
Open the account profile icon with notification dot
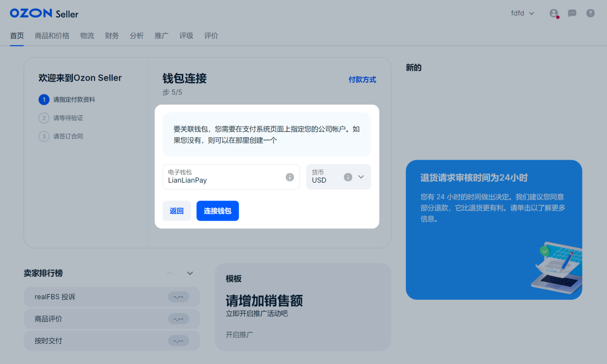[x=554, y=13]
